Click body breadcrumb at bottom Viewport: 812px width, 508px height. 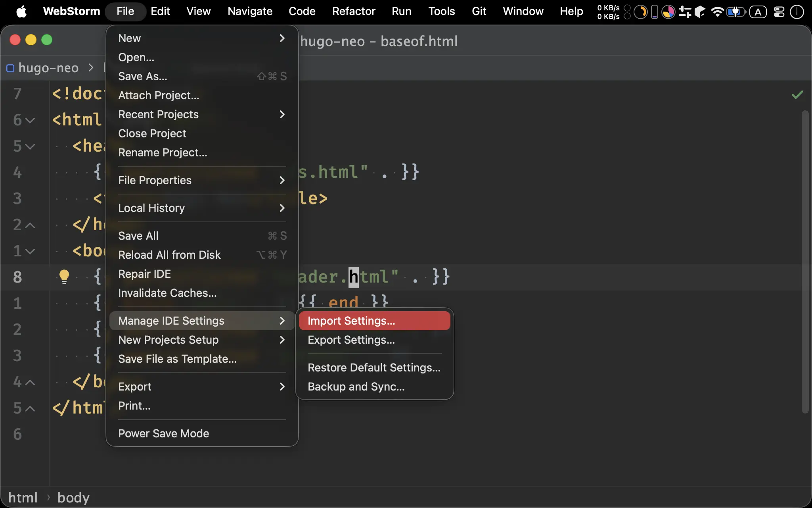[73, 497]
